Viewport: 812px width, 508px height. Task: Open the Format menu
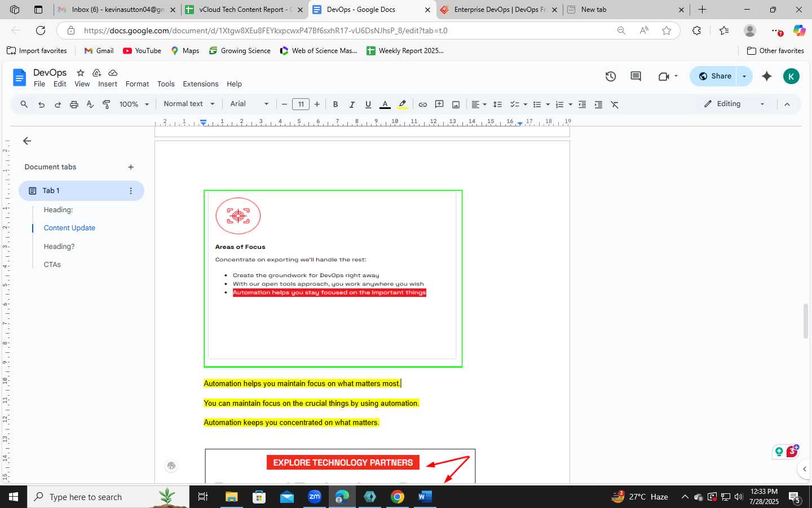point(137,84)
